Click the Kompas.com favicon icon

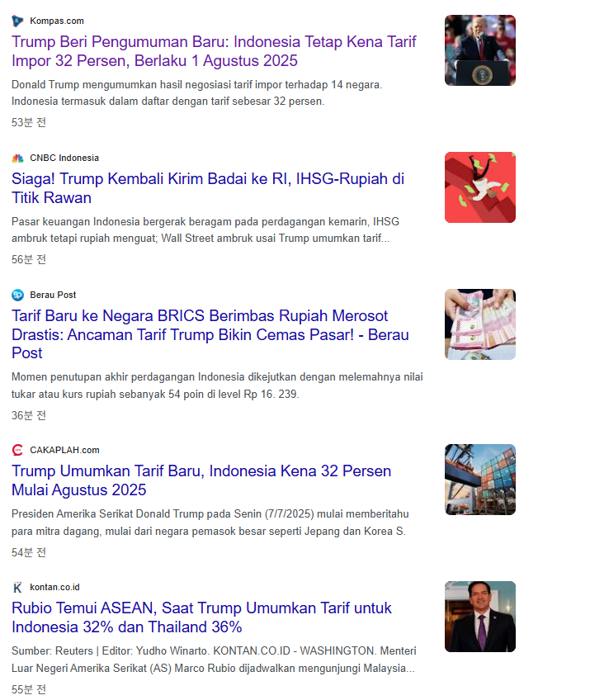18,21
